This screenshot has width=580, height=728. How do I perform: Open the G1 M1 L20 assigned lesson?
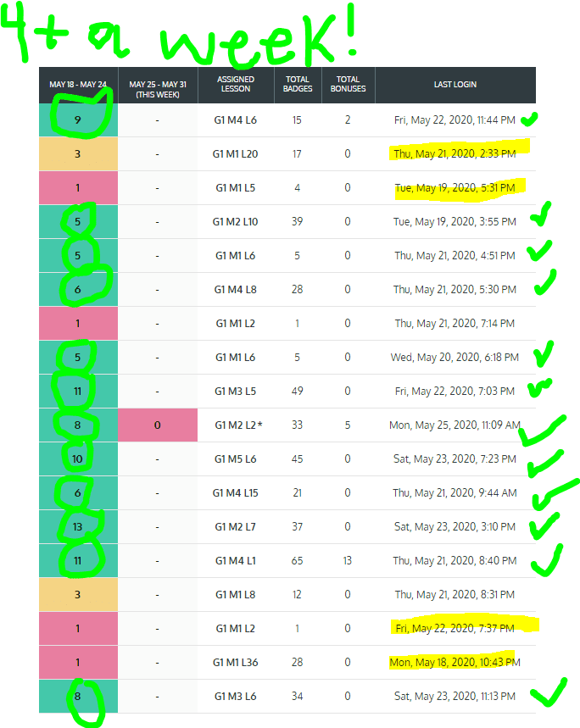tap(236, 154)
